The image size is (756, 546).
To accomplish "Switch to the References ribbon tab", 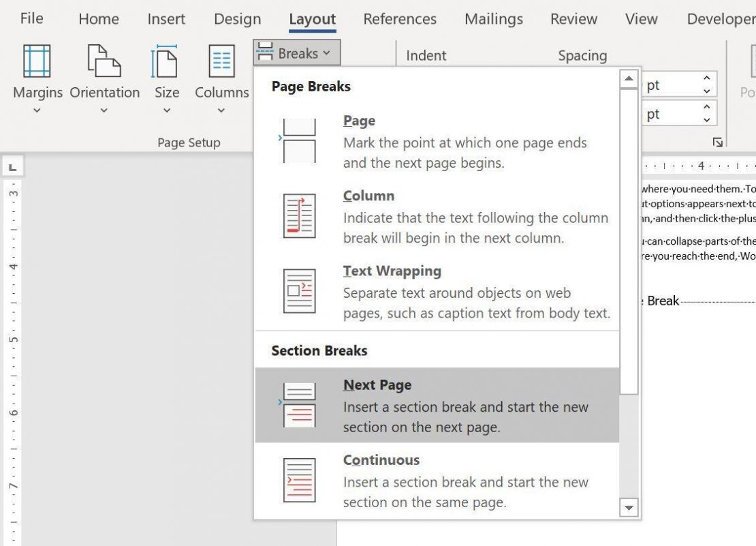I will (x=399, y=19).
